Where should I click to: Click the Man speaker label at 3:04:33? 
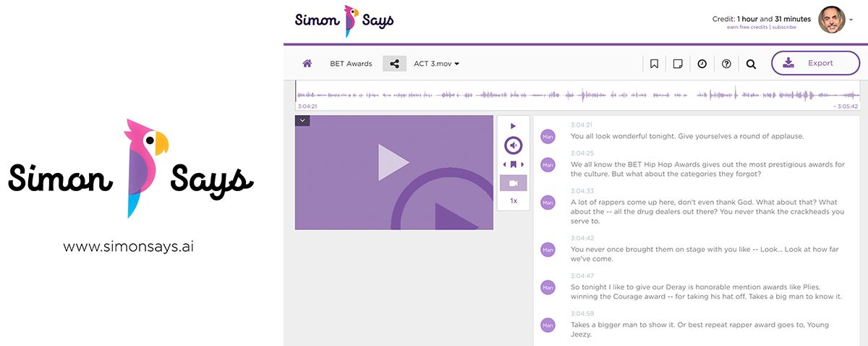click(548, 203)
